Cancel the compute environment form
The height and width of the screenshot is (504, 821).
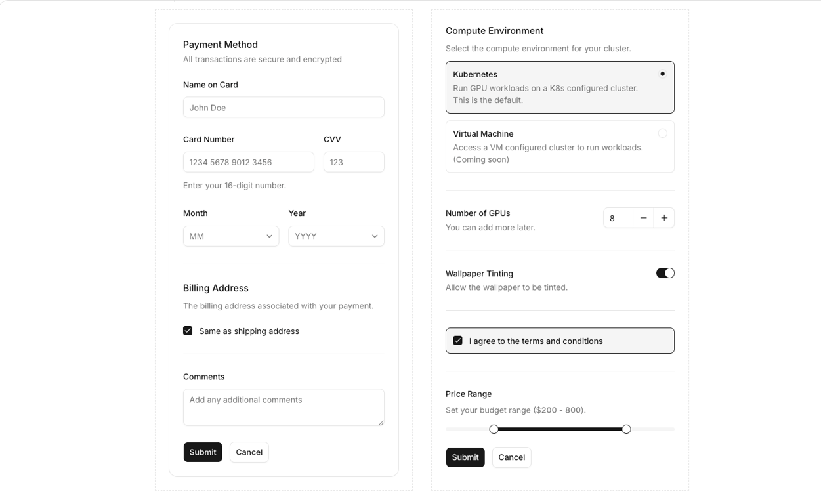click(x=511, y=457)
